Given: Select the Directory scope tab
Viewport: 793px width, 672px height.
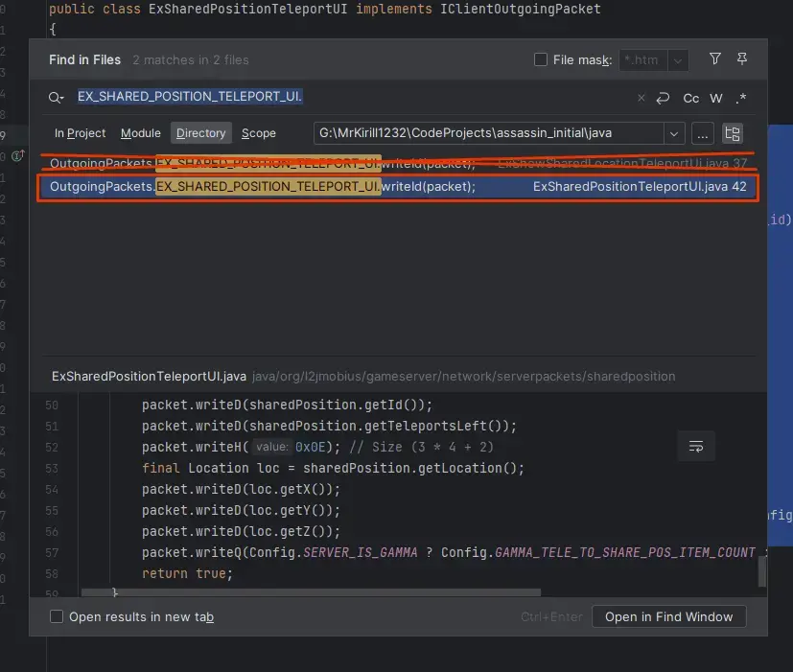Looking at the screenshot, I should 200,133.
